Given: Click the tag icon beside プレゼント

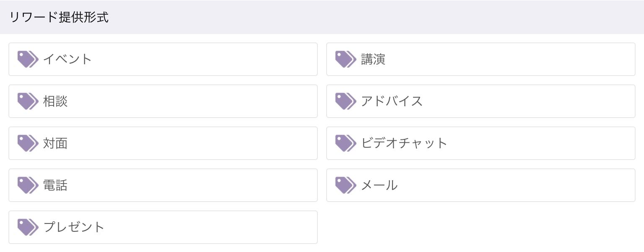Looking at the screenshot, I should coord(28,227).
